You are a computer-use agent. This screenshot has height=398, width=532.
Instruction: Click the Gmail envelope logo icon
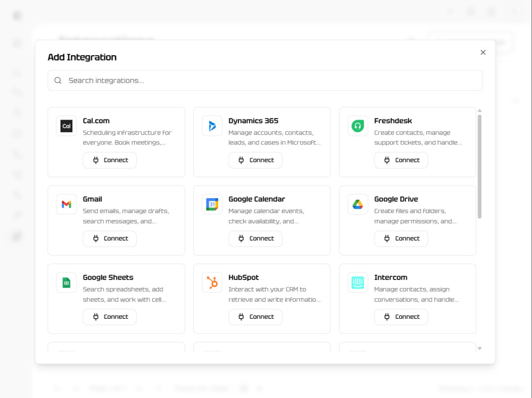(66, 204)
